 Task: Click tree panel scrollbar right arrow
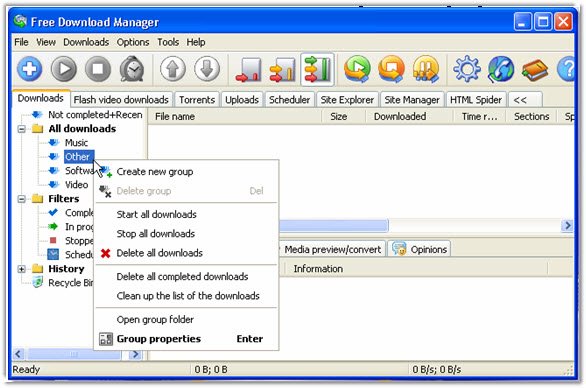[x=135, y=354]
